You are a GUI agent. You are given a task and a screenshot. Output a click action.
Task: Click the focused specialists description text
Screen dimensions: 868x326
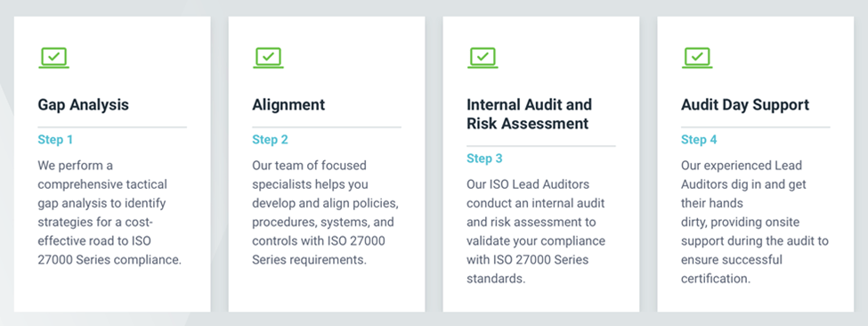click(326, 213)
